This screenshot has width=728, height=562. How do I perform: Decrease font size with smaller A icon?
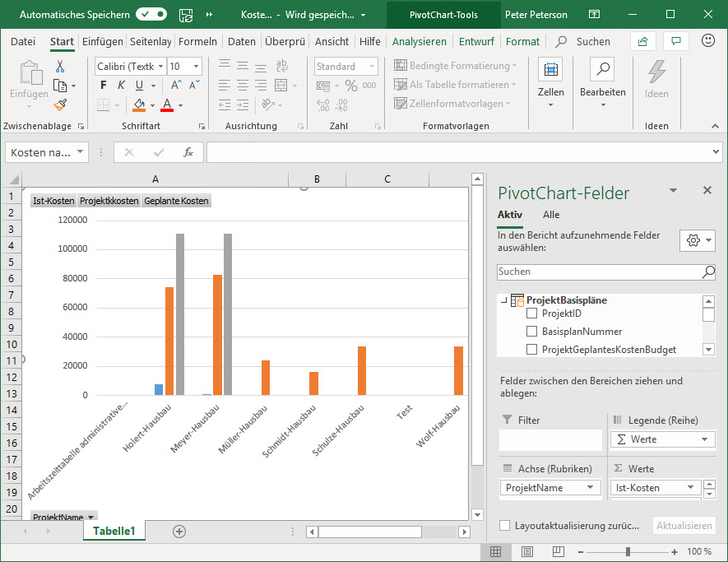[x=194, y=85]
